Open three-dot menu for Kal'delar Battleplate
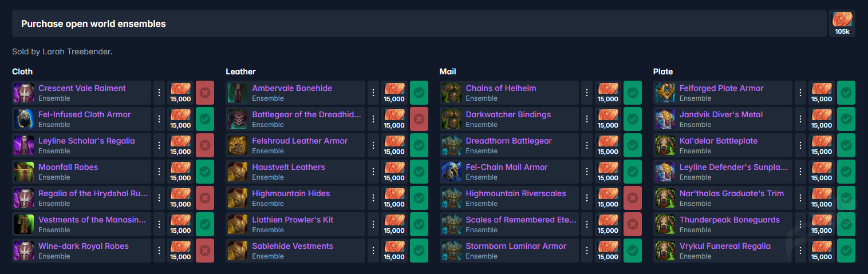The height and width of the screenshot is (274, 868). (800, 145)
